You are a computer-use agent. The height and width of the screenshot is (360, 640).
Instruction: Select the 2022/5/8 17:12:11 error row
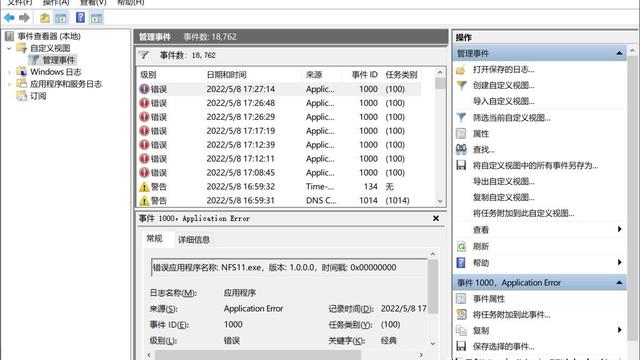point(280,158)
